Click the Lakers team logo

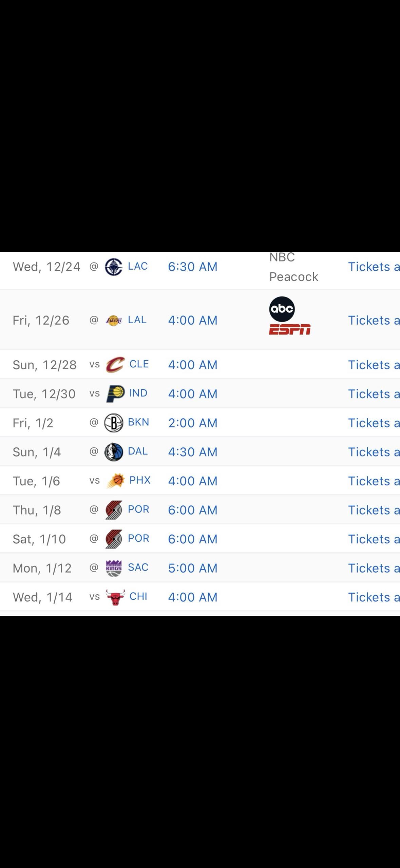point(114,320)
